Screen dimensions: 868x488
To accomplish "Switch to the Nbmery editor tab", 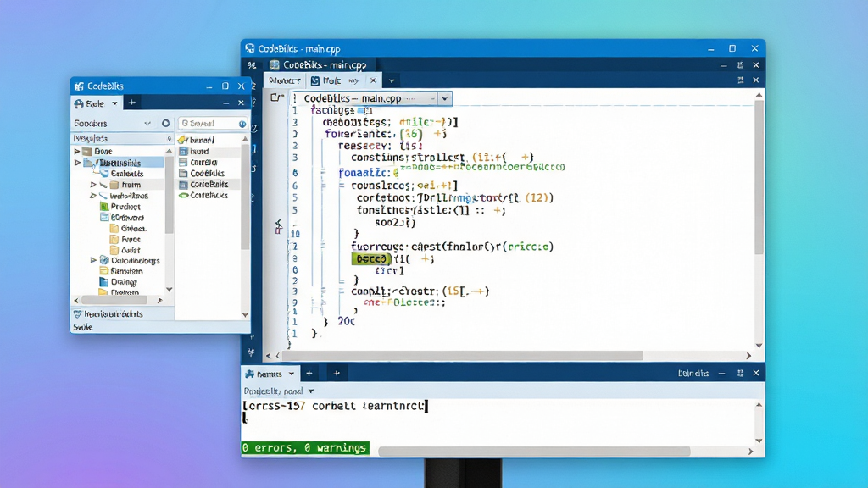I will (x=285, y=80).
